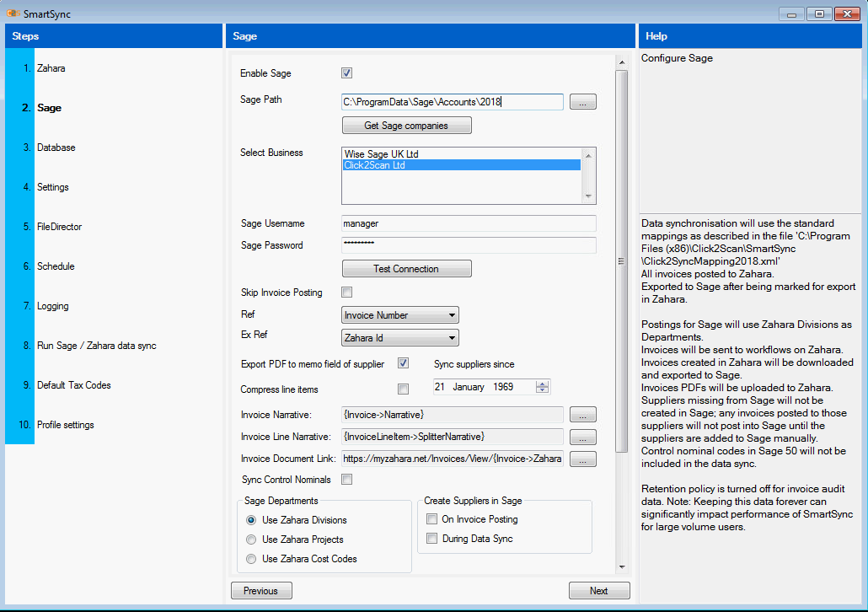Uncheck Export PDF to memo field of supplier
The height and width of the screenshot is (612, 868).
[x=404, y=363]
